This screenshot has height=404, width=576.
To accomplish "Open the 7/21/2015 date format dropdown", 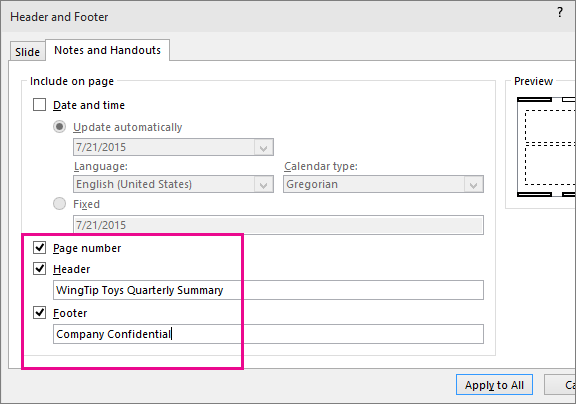I will click(173, 147).
